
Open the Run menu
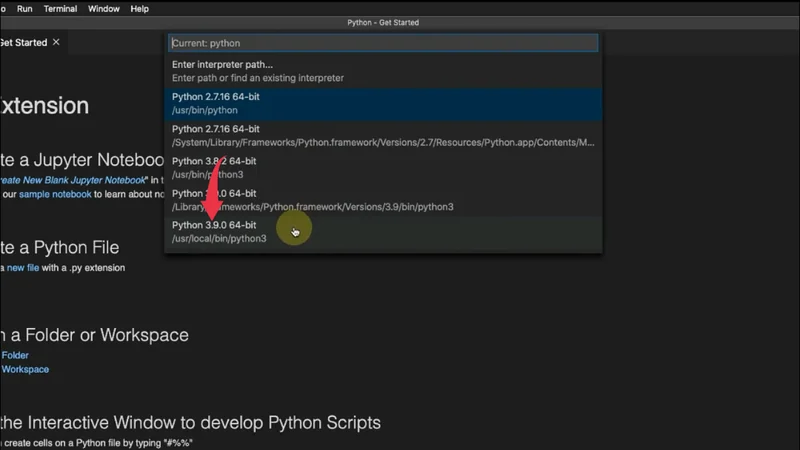pyautogui.click(x=25, y=9)
